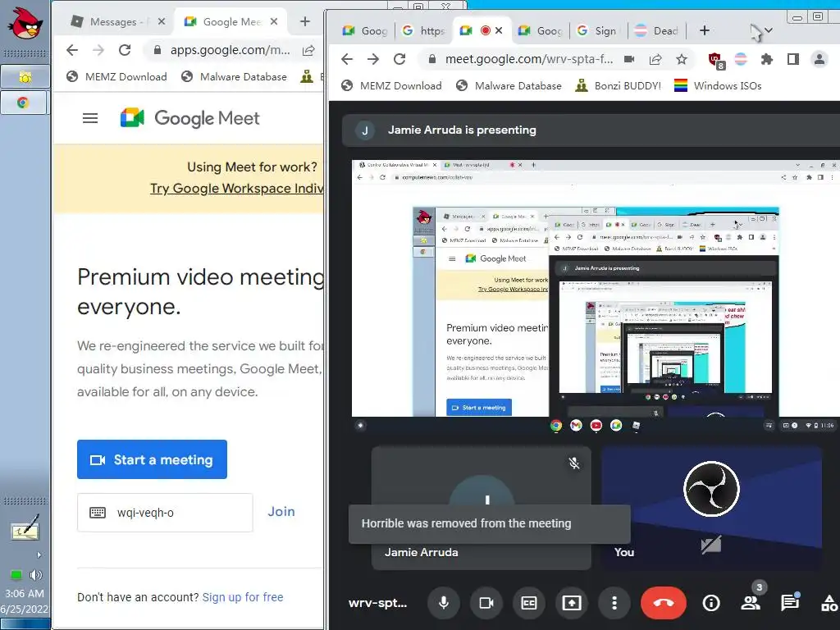Screen dimensions: 840x630
Task: Open the in-call chat messages icon
Action: point(790,603)
